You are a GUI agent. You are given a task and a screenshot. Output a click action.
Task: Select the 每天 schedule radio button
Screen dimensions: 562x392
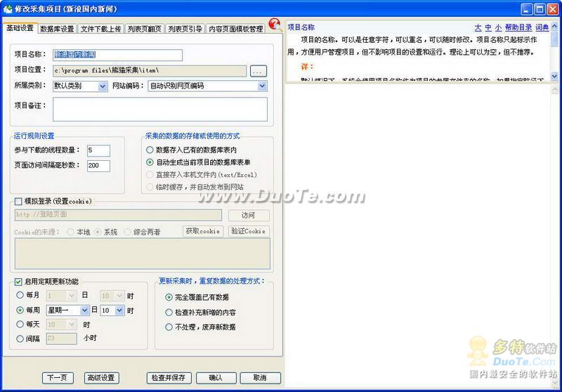pos(20,325)
